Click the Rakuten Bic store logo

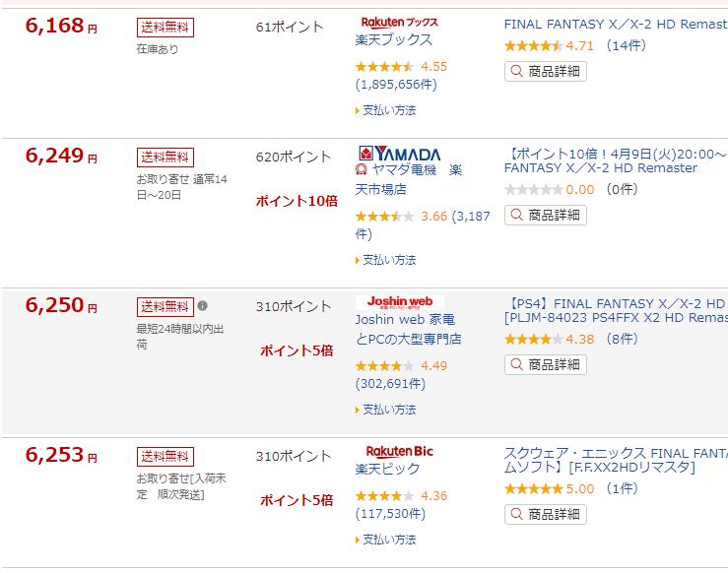(x=399, y=452)
